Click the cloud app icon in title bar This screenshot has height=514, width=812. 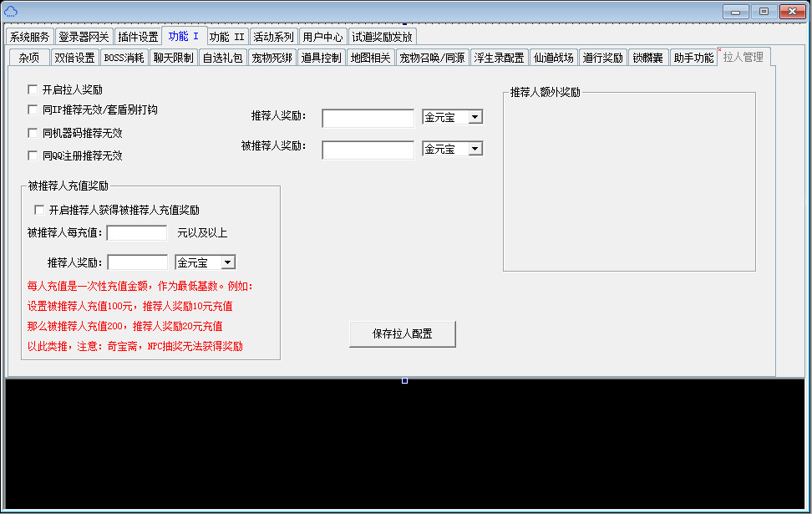[11, 11]
